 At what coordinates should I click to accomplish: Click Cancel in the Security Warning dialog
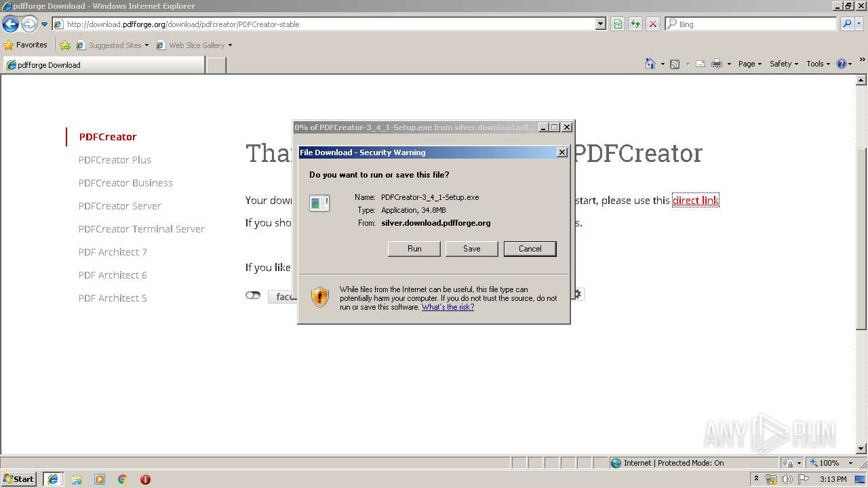tap(530, 249)
